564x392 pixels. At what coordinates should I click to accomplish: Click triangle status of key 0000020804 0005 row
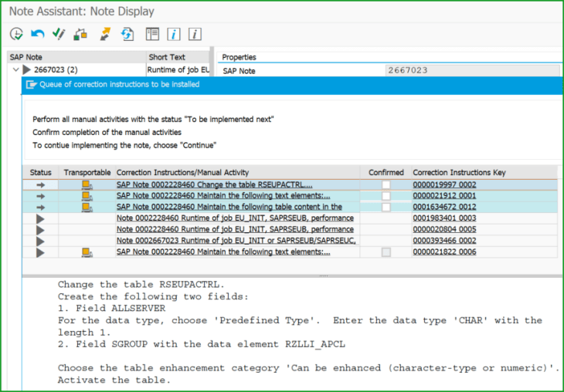point(40,230)
